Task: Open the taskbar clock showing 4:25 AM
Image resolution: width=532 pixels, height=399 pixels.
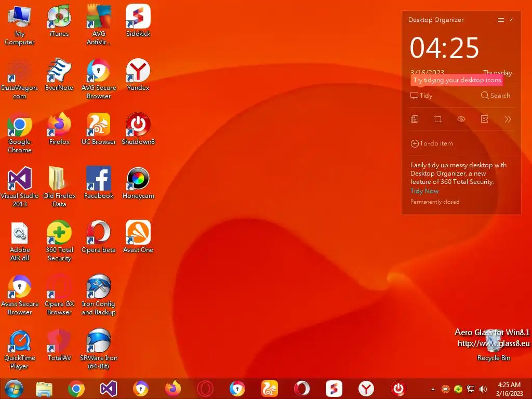Action: [x=509, y=389]
